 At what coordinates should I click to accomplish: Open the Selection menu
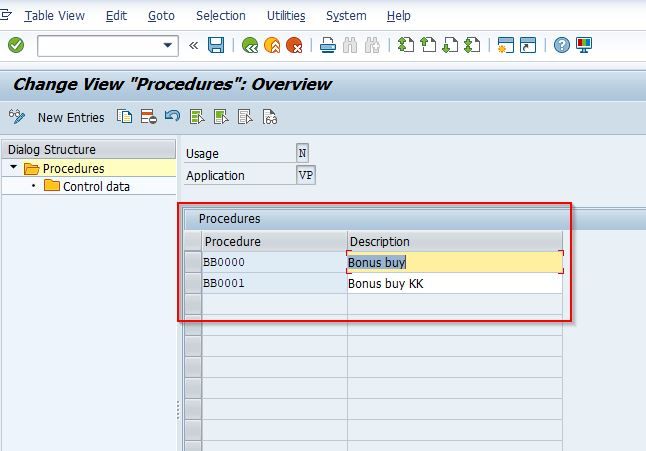coord(220,16)
